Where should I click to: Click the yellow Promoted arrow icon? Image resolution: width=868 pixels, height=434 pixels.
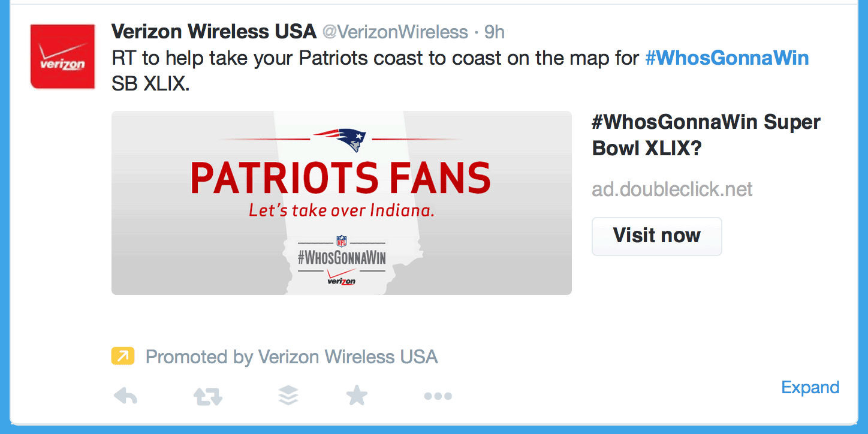[x=122, y=357]
